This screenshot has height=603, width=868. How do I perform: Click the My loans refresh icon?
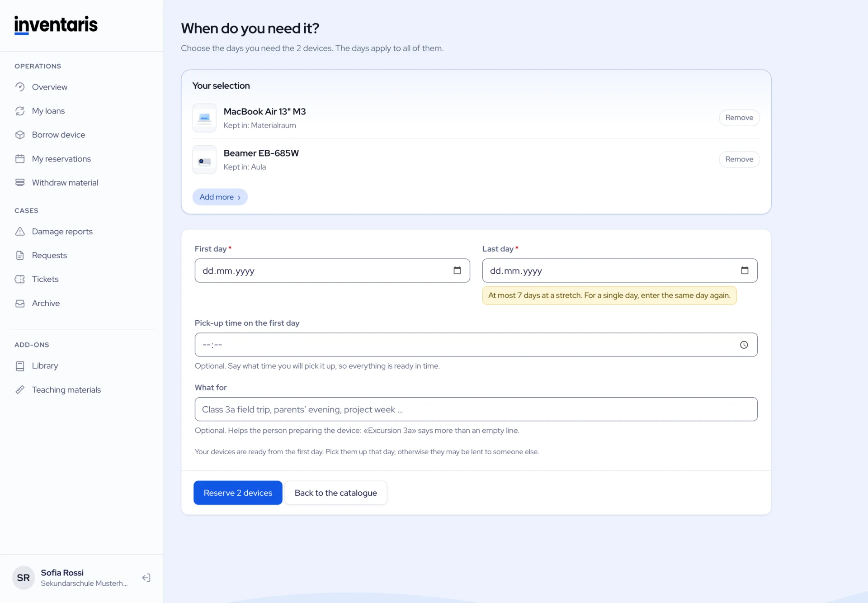pyautogui.click(x=20, y=111)
